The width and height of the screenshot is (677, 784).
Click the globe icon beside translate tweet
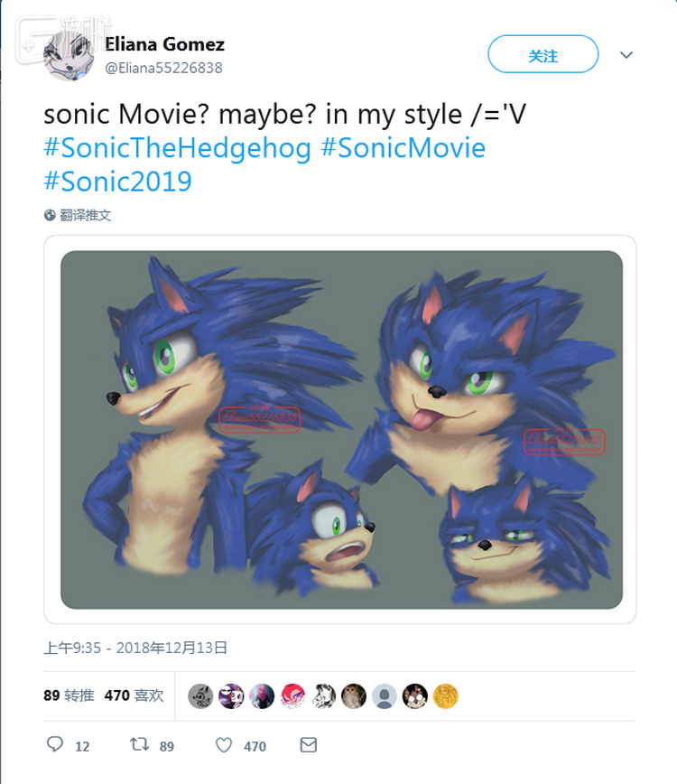[x=50, y=215]
